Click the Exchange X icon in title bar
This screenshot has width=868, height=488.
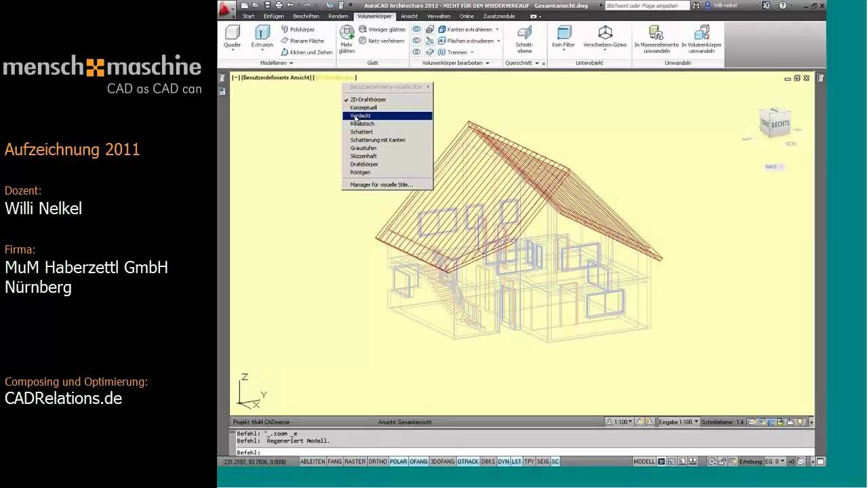pos(766,5)
